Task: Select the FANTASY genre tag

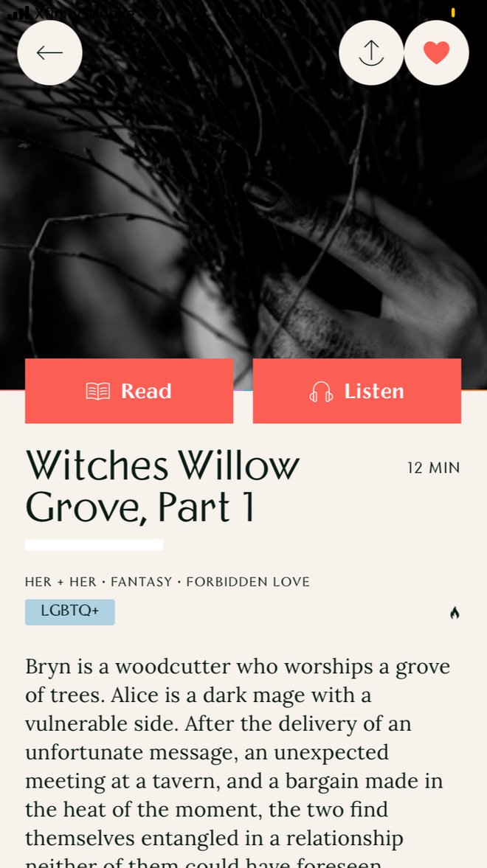Action: pos(141,582)
